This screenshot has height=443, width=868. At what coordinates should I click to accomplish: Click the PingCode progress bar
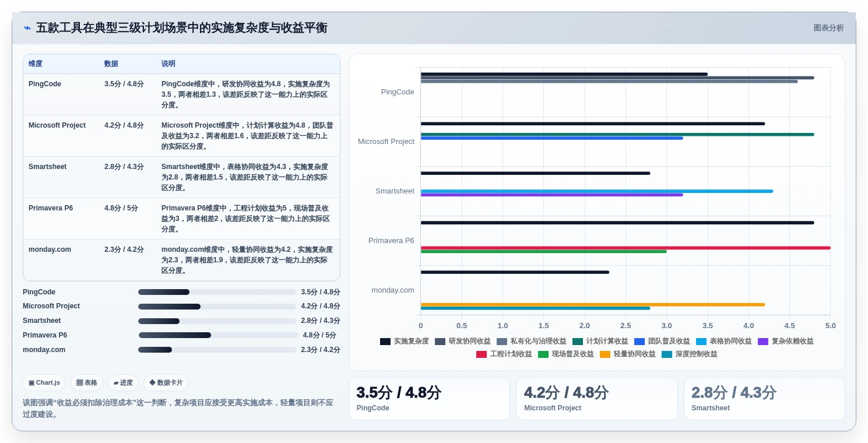tap(217, 292)
